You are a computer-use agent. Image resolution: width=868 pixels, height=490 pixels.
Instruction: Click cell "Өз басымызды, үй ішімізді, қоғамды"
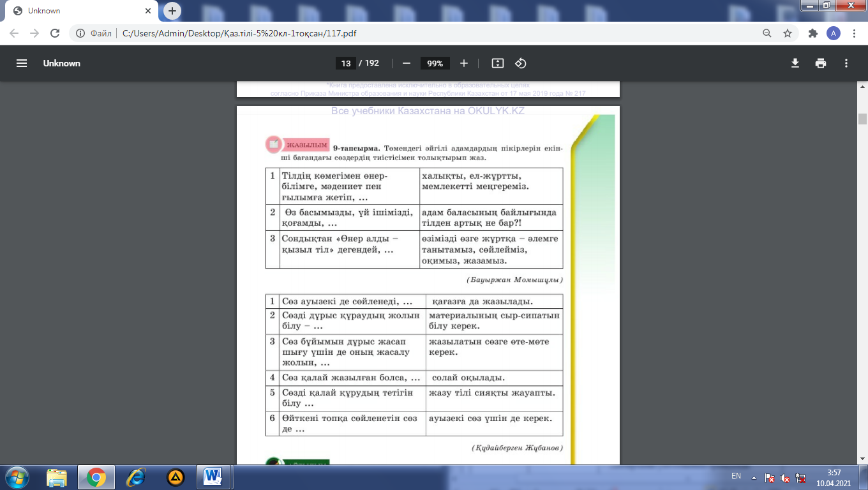349,218
